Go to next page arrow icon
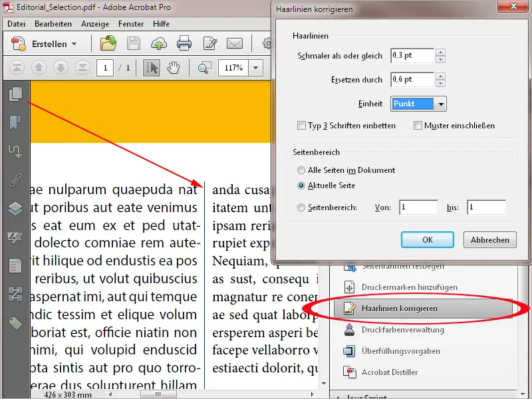The height and width of the screenshot is (399, 532). (x=61, y=68)
